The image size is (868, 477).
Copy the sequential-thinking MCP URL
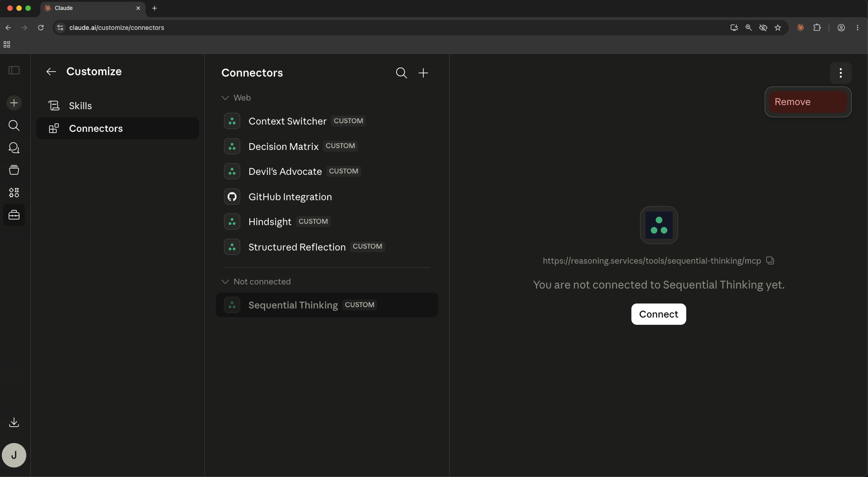tap(770, 260)
